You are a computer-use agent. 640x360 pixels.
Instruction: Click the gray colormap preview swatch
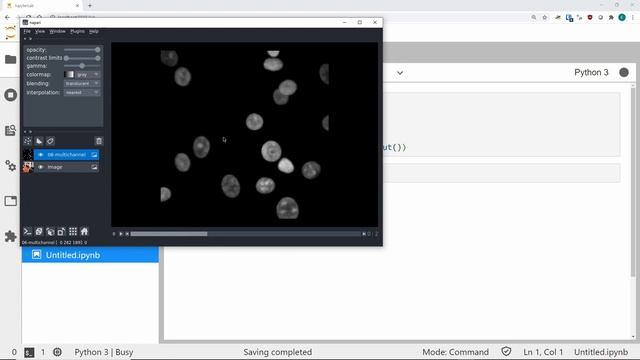pyautogui.click(x=69, y=74)
